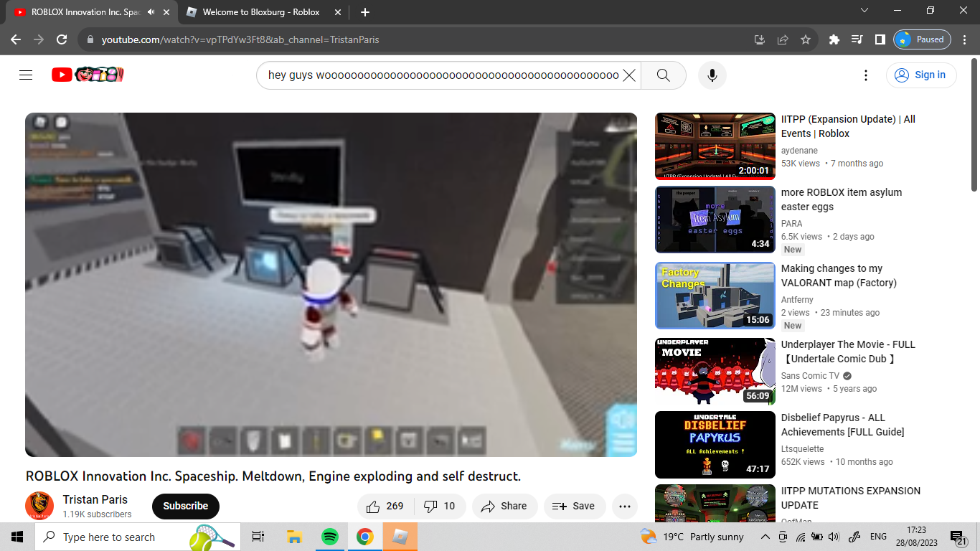Click the install app icon in address bar
The height and width of the screenshot is (551, 980).
760,39
